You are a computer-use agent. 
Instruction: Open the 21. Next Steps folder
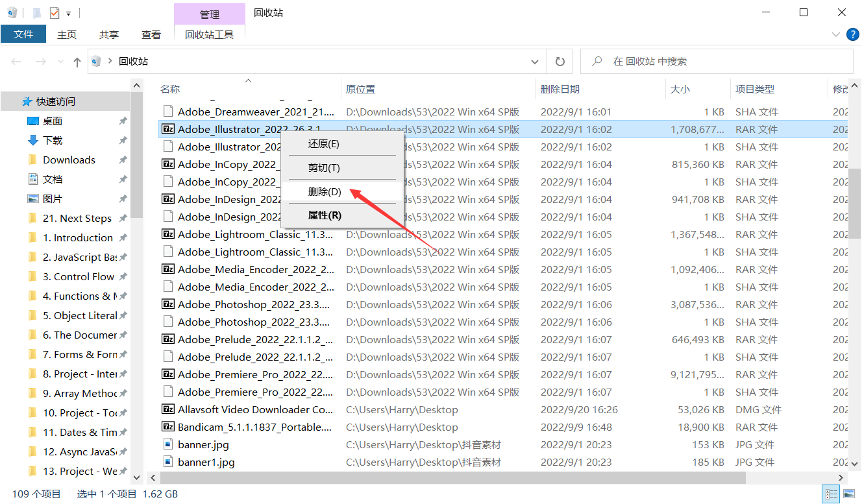click(77, 218)
